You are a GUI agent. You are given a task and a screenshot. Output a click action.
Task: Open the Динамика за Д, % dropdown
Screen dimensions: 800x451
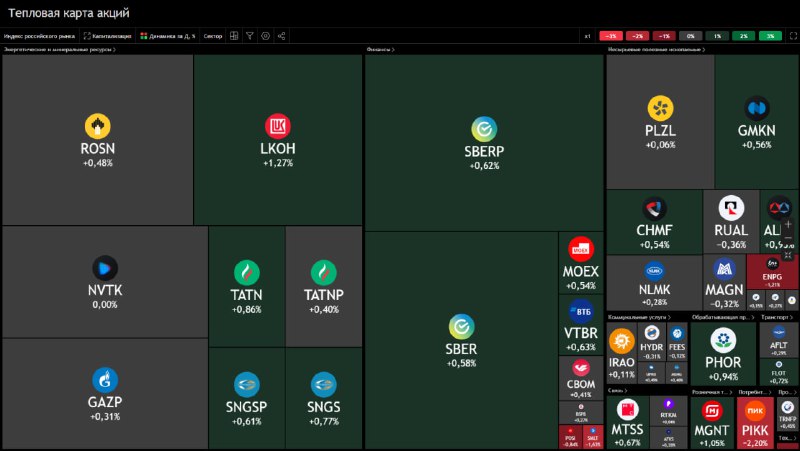(168, 36)
